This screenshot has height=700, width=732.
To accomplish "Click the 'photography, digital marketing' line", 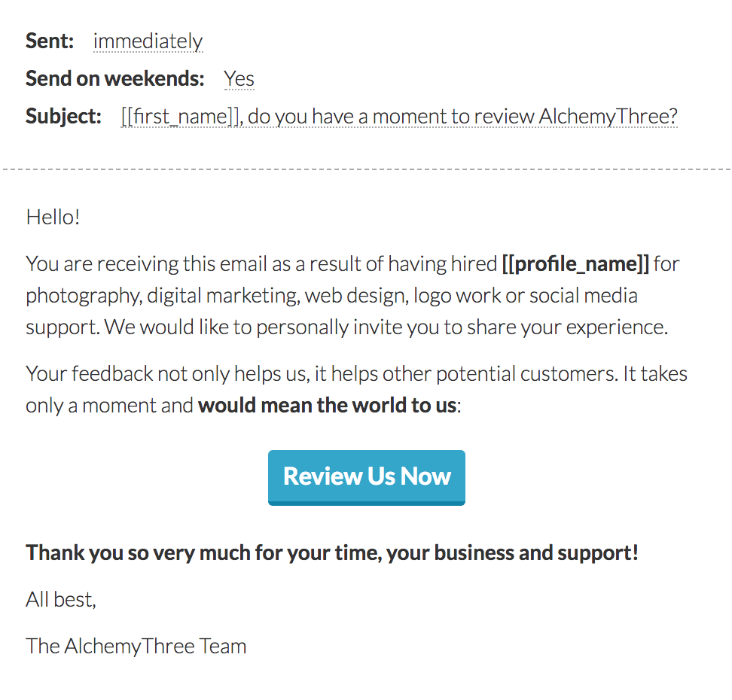I will click(x=331, y=296).
